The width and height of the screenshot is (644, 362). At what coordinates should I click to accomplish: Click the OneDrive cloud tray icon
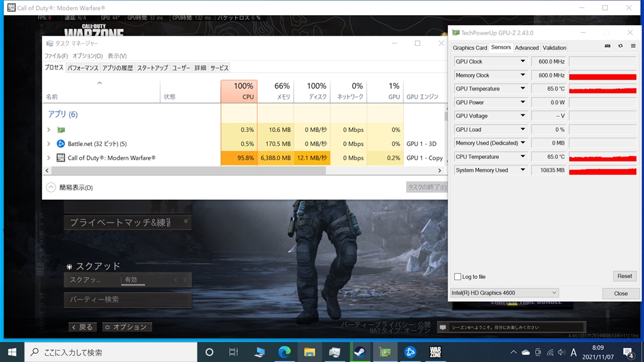click(526, 352)
